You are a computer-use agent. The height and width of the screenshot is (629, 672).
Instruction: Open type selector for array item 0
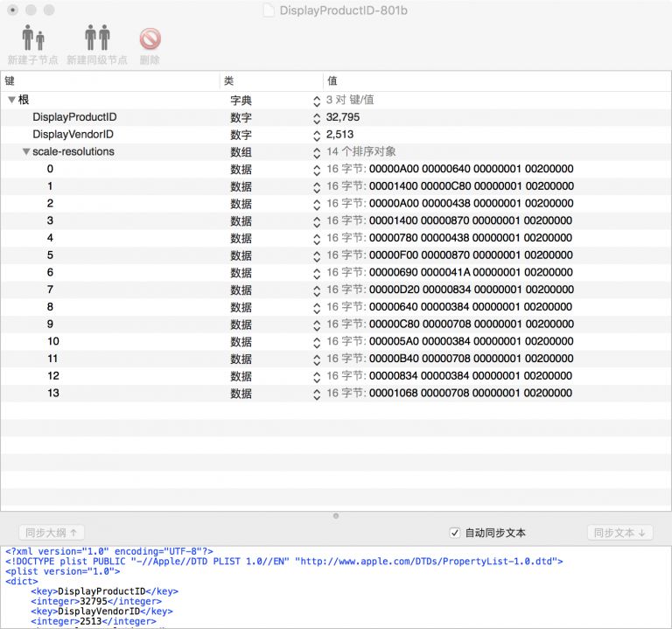317,169
